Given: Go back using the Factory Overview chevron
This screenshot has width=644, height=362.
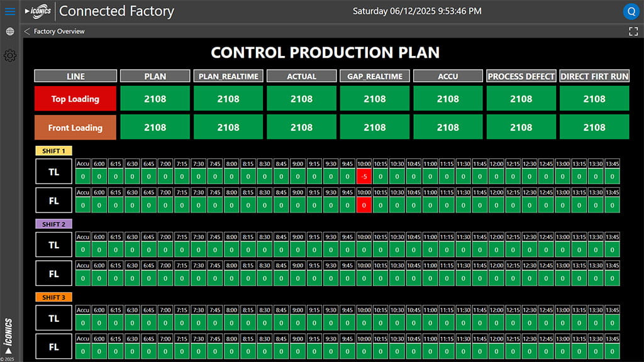Looking at the screenshot, I should click(27, 31).
